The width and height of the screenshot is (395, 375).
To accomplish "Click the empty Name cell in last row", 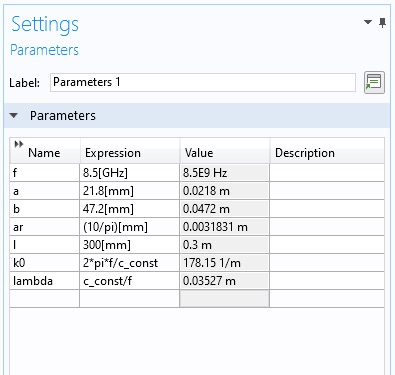I will [x=45, y=299].
